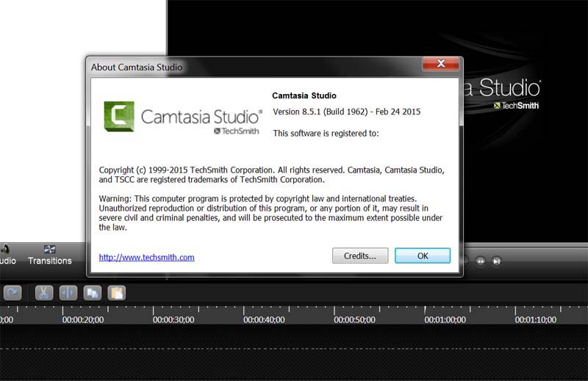The height and width of the screenshot is (381, 588).
Task: Click the 00:00:20;00 mark on timeline ruler
Action: (x=83, y=319)
